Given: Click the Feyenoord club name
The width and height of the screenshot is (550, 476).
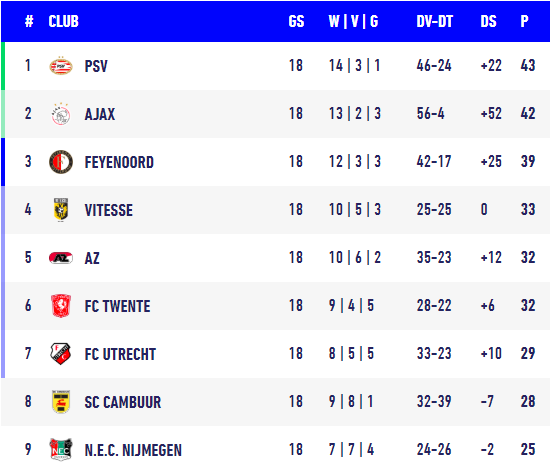Looking at the screenshot, I should click(119, 162).
